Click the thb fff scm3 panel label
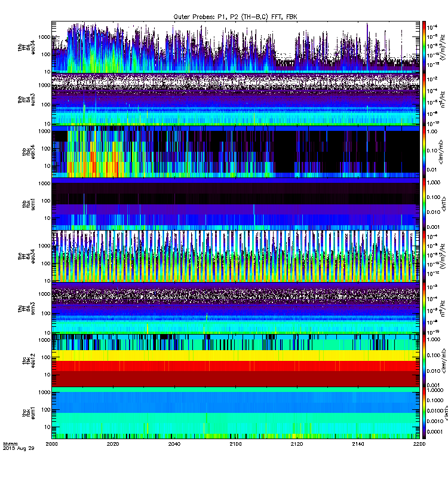448x478 pixels. (x=26, y=99)
